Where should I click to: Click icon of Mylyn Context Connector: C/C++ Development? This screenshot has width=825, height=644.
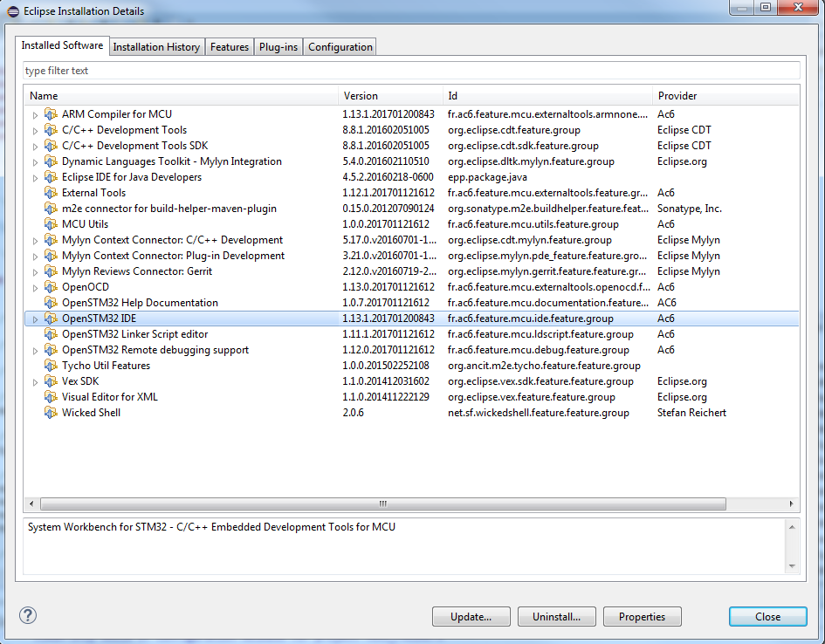pos(51,240)
